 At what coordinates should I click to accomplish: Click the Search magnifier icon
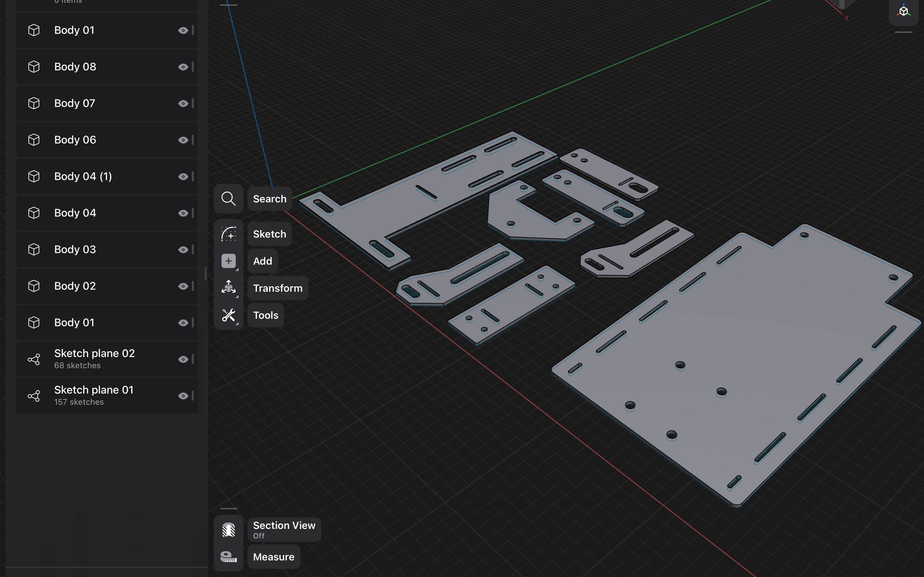[228, 198]
